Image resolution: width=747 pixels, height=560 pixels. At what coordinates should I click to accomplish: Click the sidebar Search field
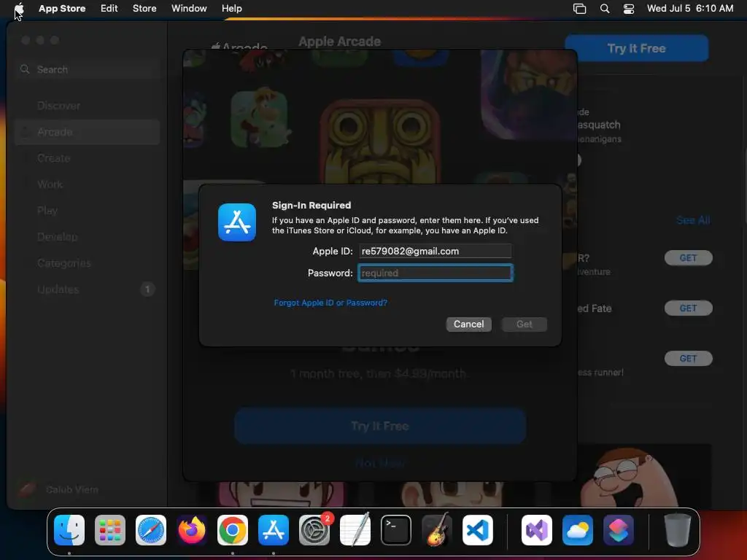click(88, 69)
